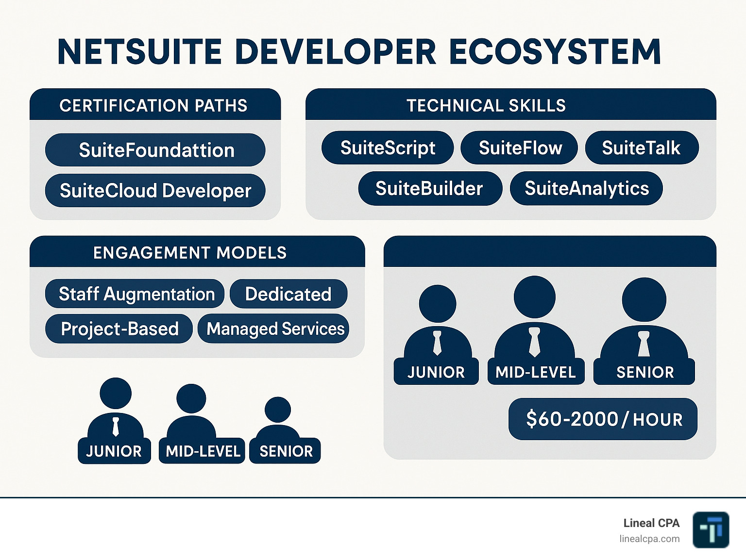The height and width of the screenshot is (560, 746).
Task: Click the Dedicated engagement pill
Action: [288, 294]
